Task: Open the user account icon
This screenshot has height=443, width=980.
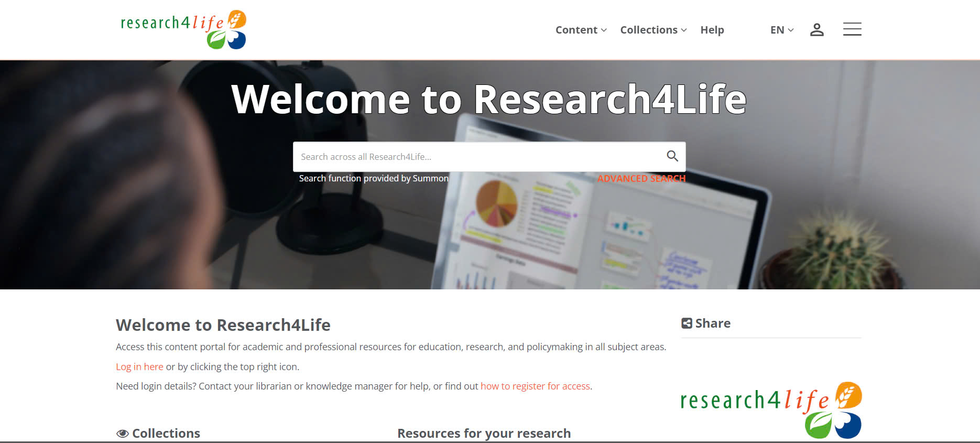Action: pos(817,29)
